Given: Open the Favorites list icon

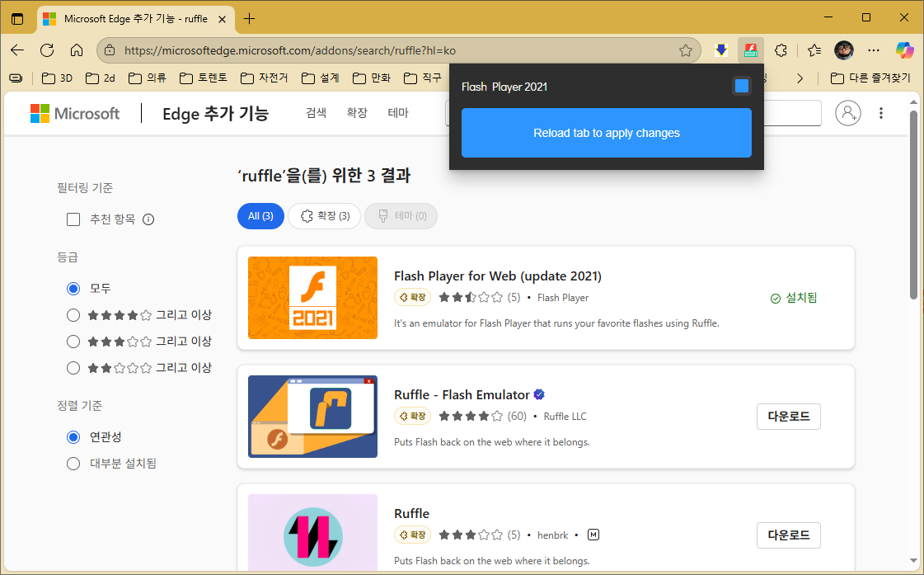Looking at the screenshot, I should point(814,50).
